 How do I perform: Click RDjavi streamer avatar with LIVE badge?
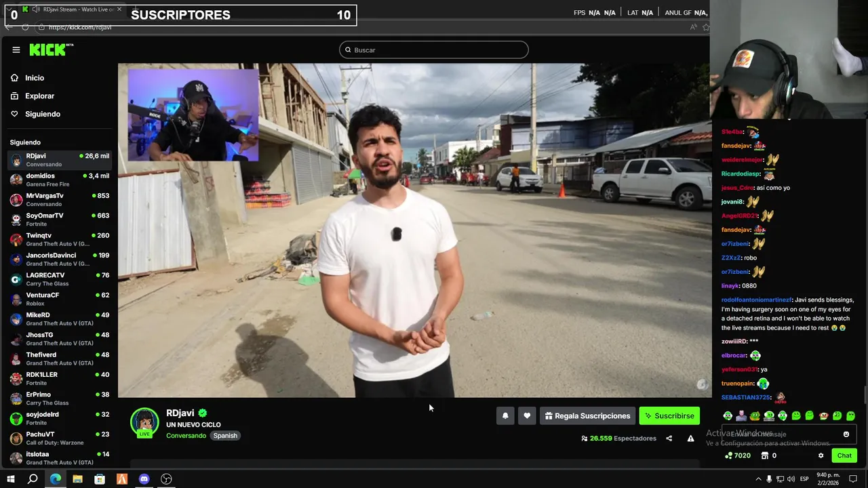point(144,422)
